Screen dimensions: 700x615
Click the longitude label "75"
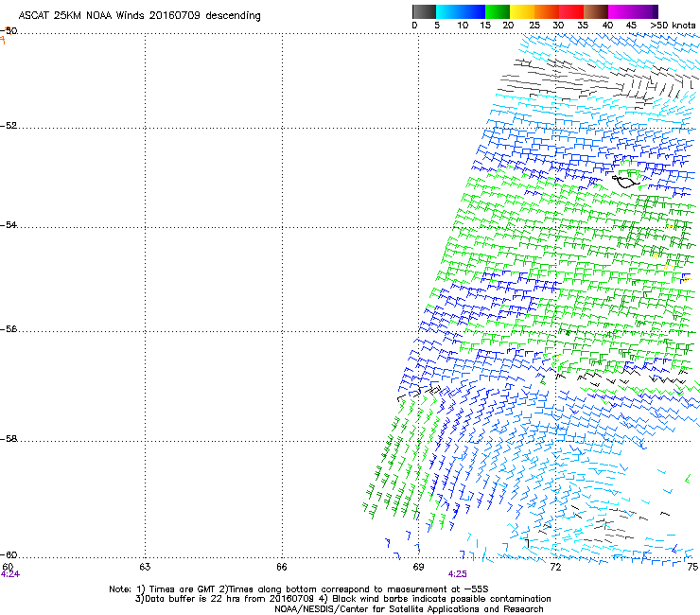pyautogui.click(x=692, y=567)
